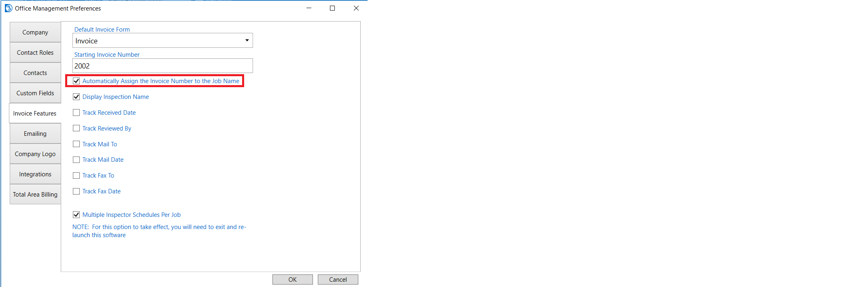Click the Starting Invoice Number field
The width and height of the screenshot is (868, 287).
pos(163,66)
